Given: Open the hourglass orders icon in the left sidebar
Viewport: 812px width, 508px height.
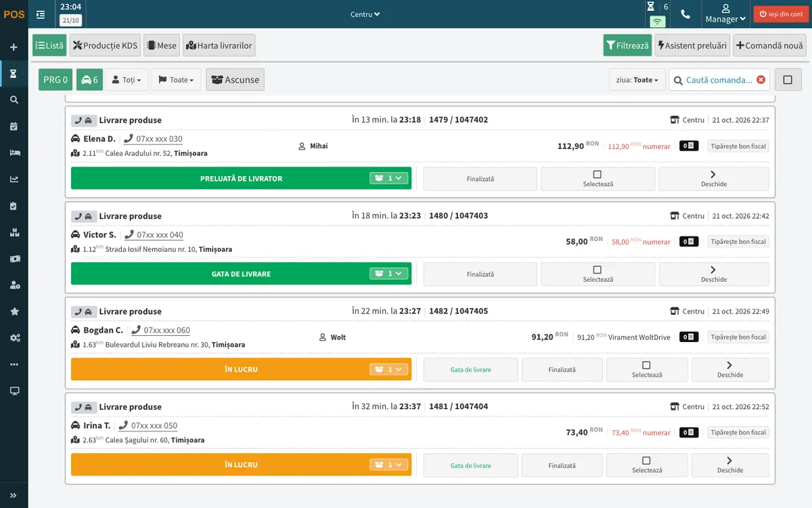Looking at the screenshot, I should (14, 74).
